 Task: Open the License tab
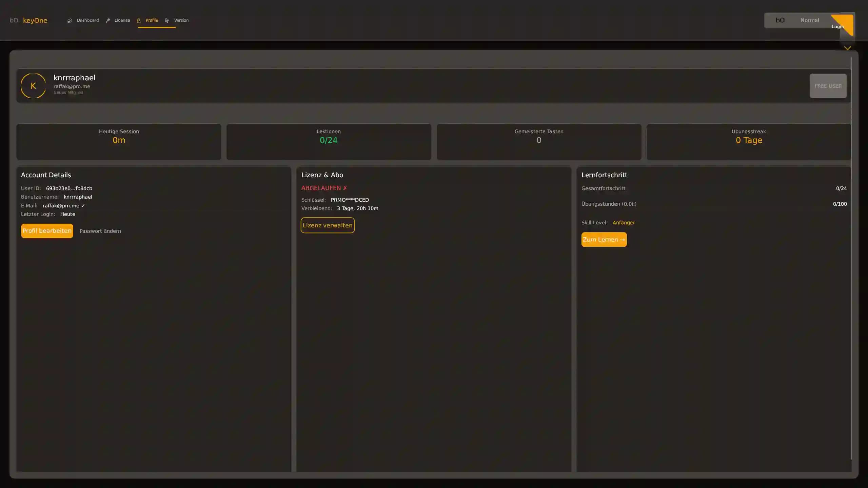pyautogui.click(x=122, y=20)
